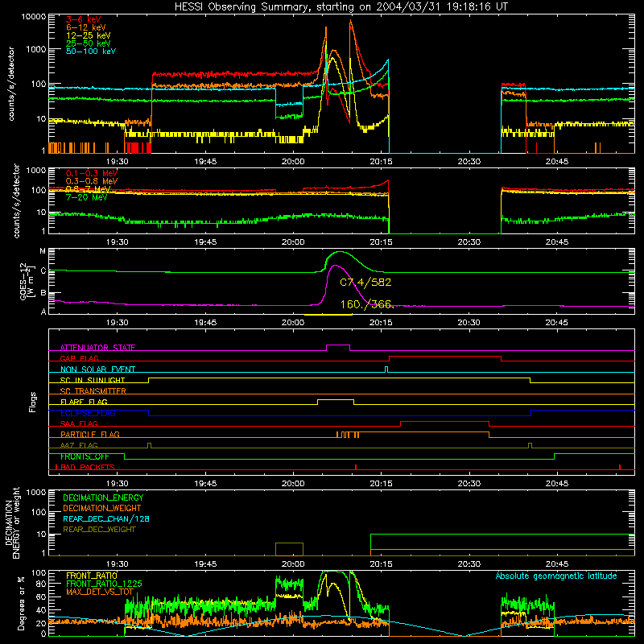Viewport: 644px width, 644px height.
Task: Select the SC_TRANSMITTER label
Action: tap(93, 390)
